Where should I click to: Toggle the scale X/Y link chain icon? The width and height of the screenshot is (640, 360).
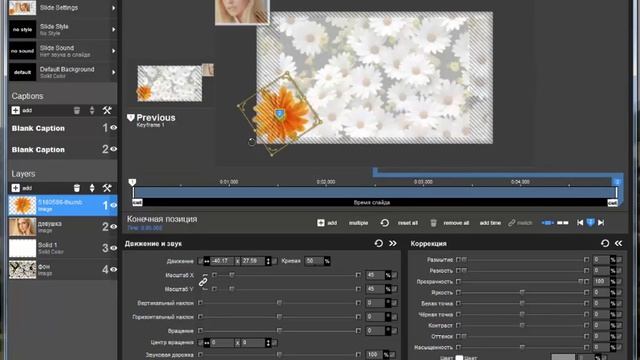203,282
